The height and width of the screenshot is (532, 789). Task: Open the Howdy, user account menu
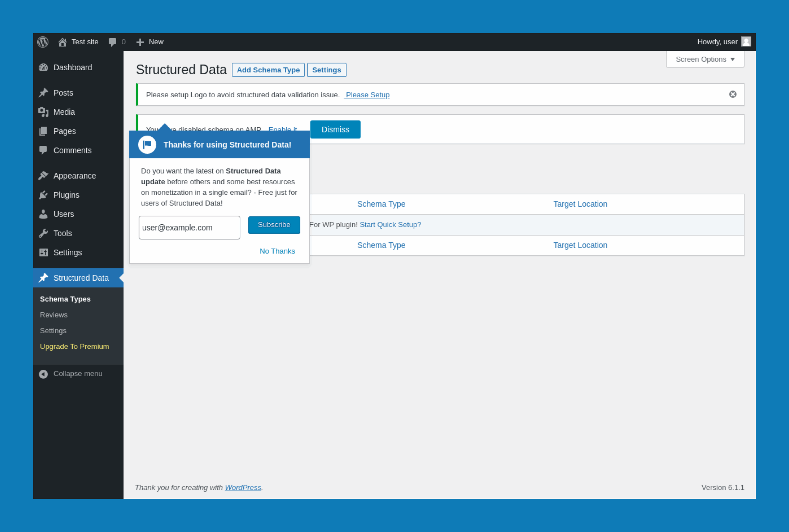tap(717, 42)
